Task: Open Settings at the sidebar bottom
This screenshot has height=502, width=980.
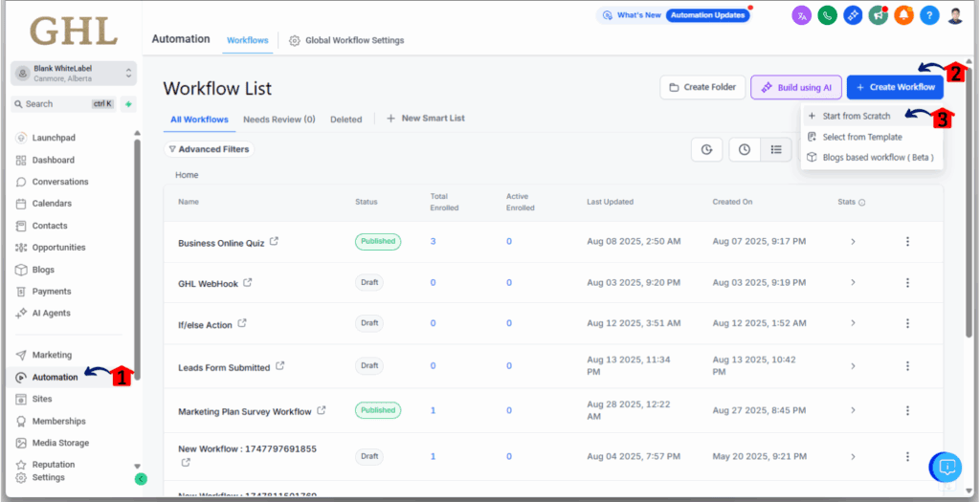Action: tap(41, 478)
